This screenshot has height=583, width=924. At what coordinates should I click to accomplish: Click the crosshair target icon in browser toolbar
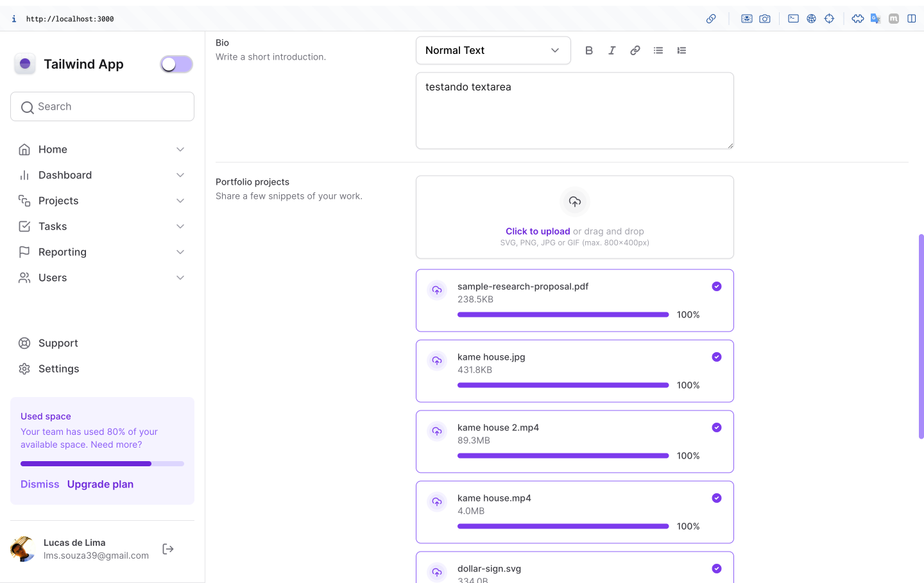point(829,19)
